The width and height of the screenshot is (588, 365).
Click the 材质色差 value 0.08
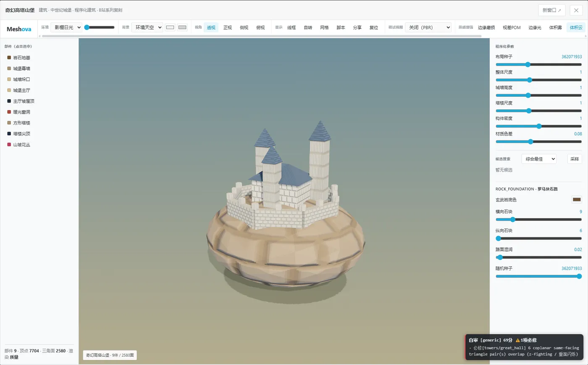tap(578, 134)
